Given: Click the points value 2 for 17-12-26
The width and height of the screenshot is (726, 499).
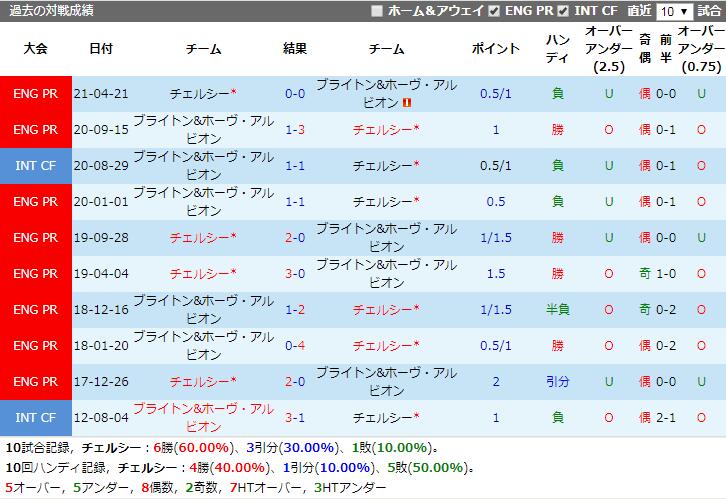Looking at the screenshot, I should click(496, 382).
